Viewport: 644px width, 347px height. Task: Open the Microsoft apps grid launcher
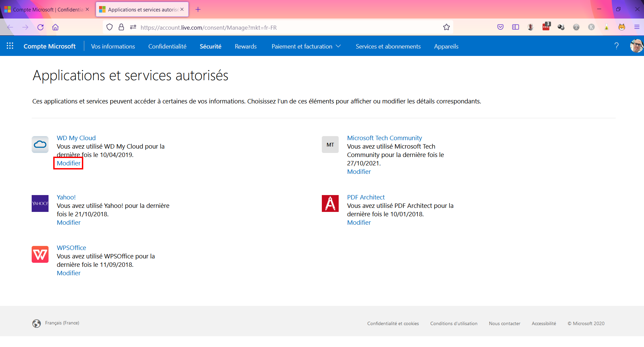(10, 46)
